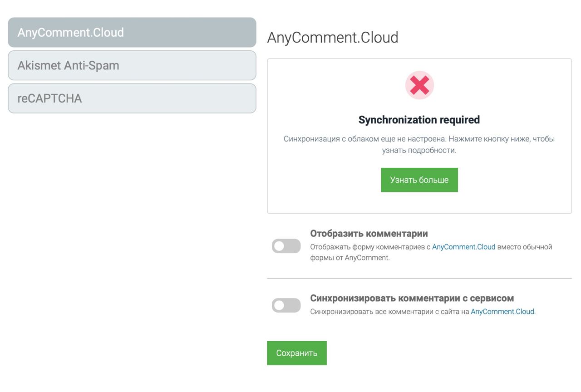Screen dimensions: 581x392
Task: Open AnyComment.Cloud link in display comments description
Action: (463, 247)
